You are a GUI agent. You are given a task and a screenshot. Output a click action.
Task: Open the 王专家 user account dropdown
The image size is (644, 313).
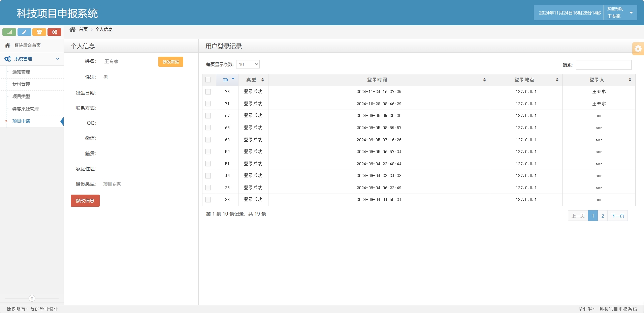(x=620, y=12)
